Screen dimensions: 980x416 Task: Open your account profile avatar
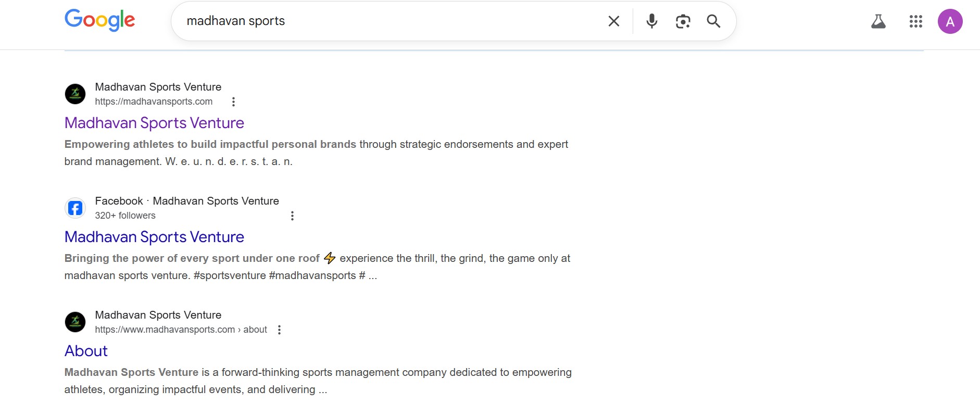click(x=950, y=21)
